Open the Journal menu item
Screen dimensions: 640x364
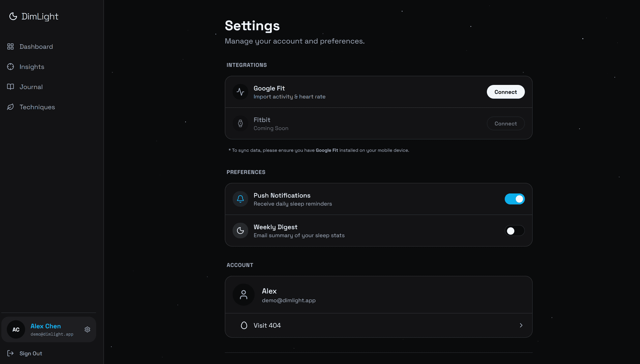pos(31,87)
